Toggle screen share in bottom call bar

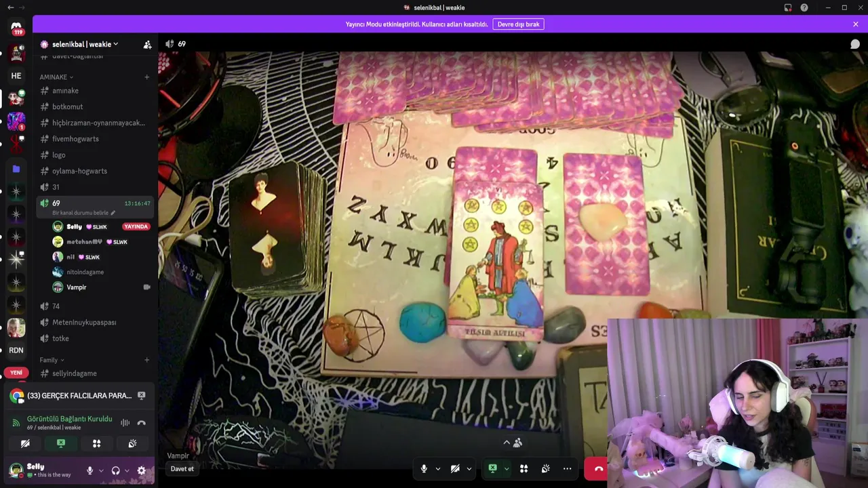[x=493, y=468]
